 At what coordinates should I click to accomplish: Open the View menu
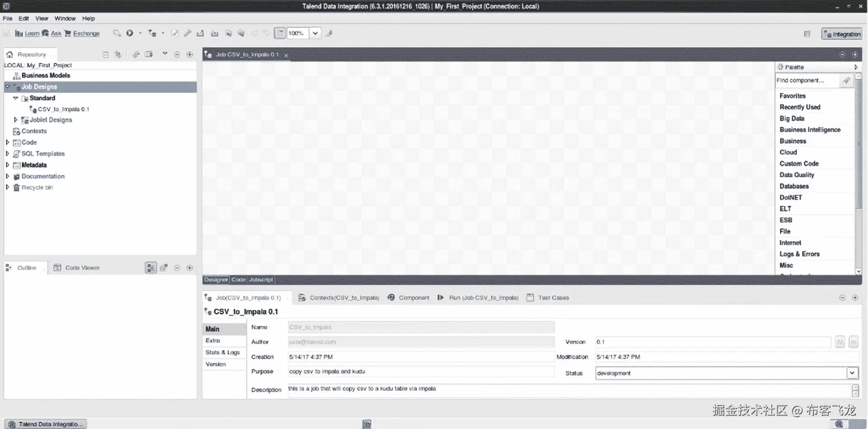point(42,19)
